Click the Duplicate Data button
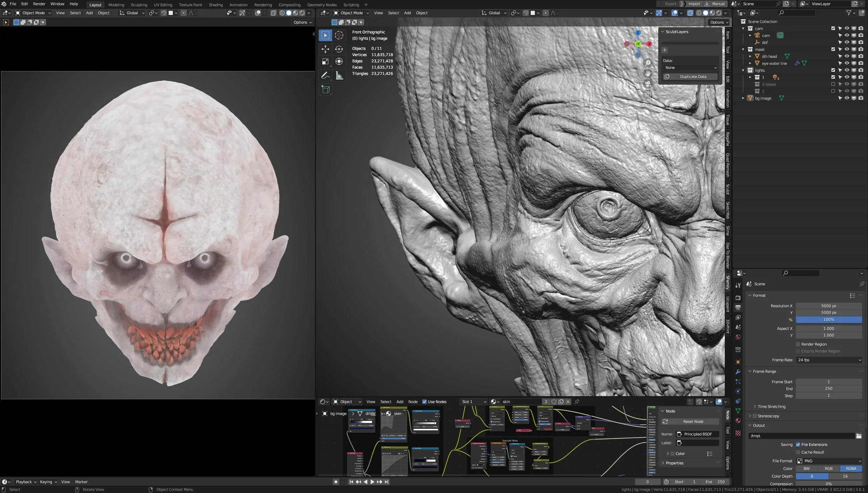 (693, 77)
